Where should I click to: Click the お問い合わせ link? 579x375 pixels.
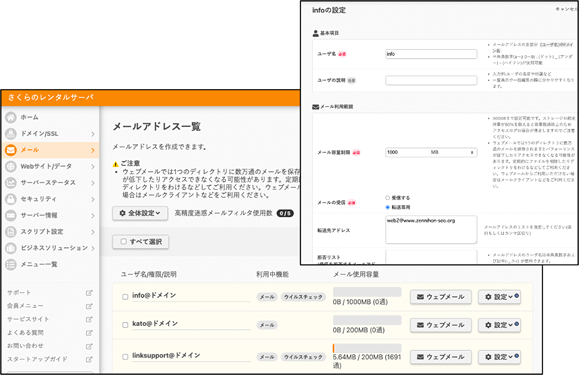click(25, 346)
